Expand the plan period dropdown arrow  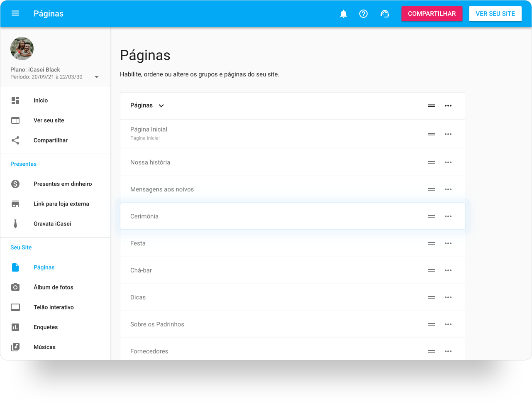point(97,77)
